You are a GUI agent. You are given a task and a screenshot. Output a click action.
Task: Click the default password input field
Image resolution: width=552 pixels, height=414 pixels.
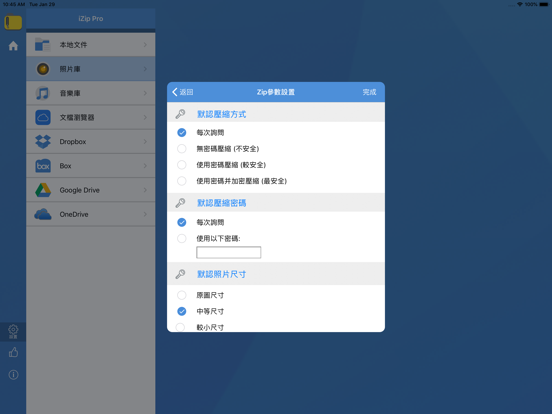[x=228, y=252]
